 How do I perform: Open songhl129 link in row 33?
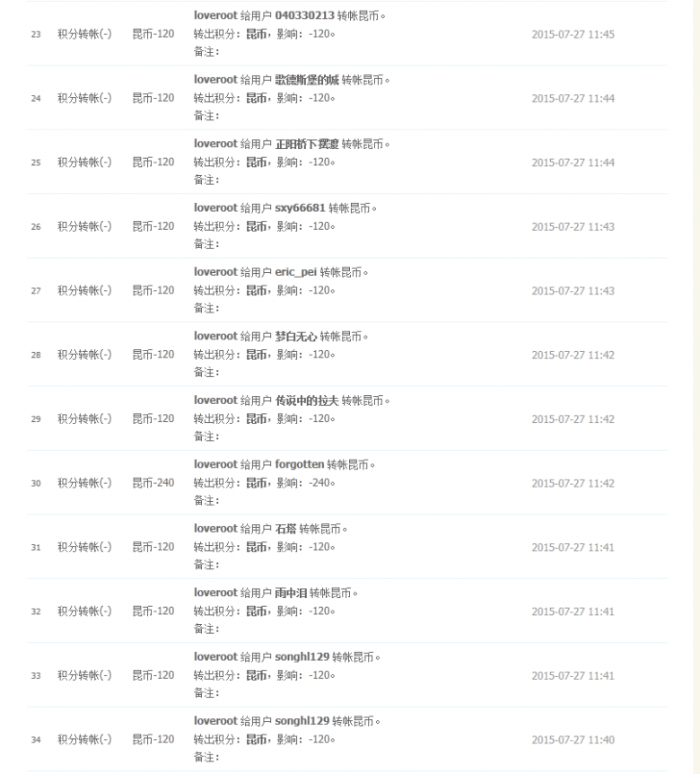302,657
